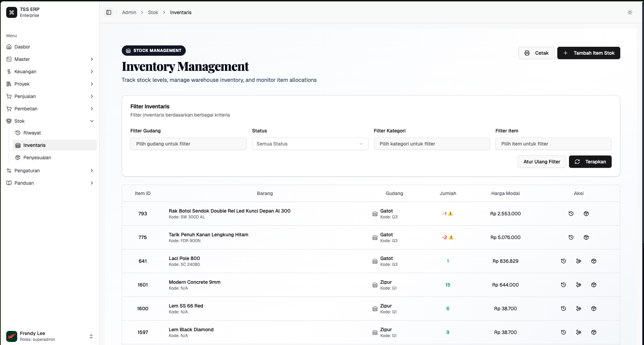Click the package icon for Tarik Penuh Kanan

[x=586, y=237]
